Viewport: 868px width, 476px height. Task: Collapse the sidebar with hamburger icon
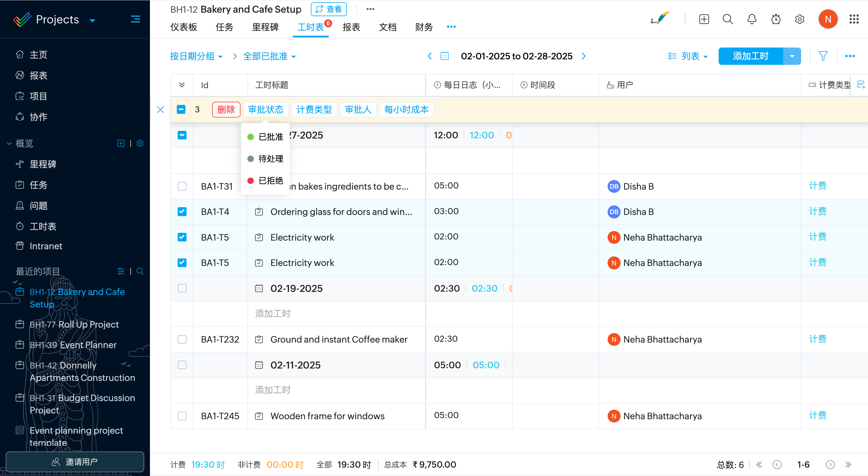pyautogui.click(x=136, y=19)
